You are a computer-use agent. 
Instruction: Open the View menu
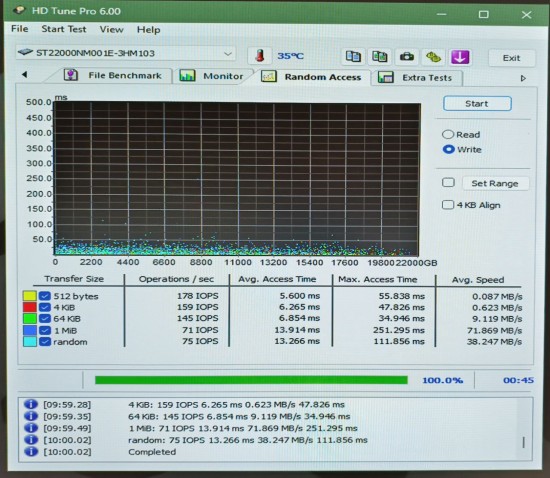(112, 29)
